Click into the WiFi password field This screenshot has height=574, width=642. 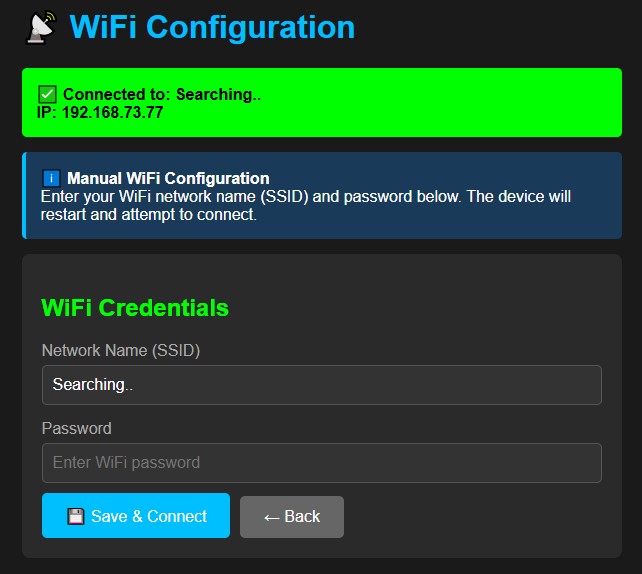point(321,462)
